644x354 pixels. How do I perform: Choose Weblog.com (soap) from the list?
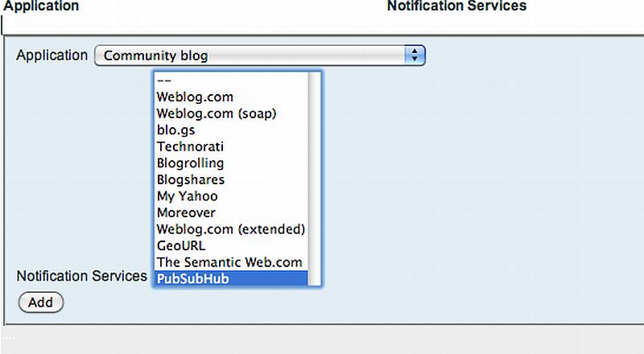tap(217, 113)
